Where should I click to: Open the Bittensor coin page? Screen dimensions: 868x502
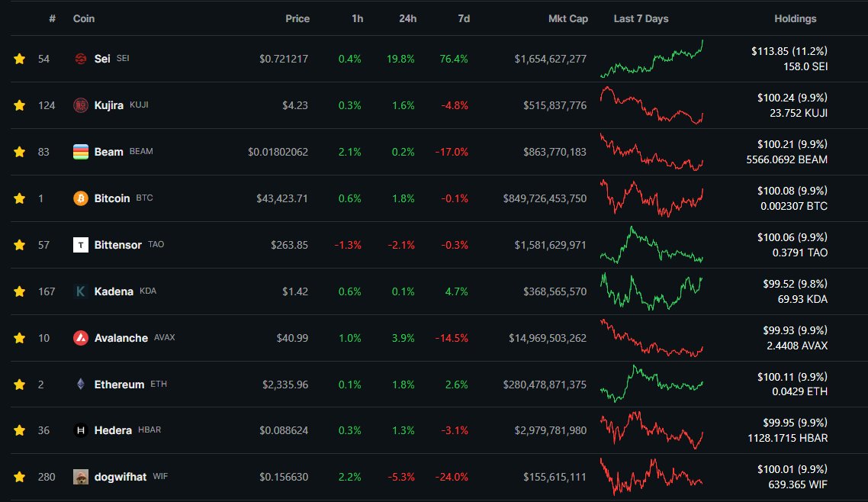[118, 245]
